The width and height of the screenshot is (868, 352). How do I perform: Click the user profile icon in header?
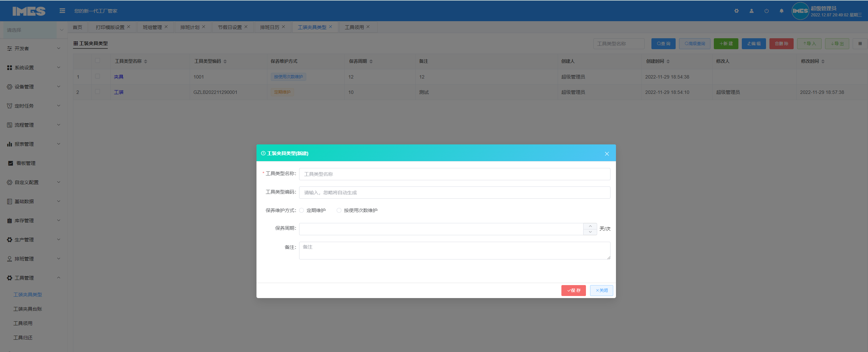pyautogui.click(x=751, y=11)
